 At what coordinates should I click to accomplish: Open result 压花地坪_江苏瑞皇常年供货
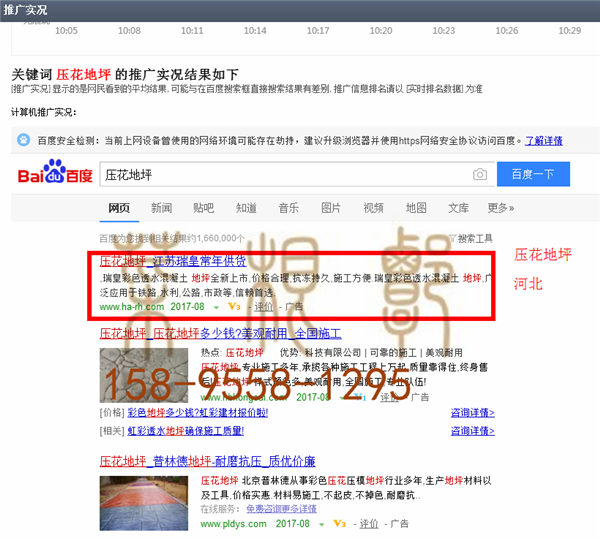173,261
